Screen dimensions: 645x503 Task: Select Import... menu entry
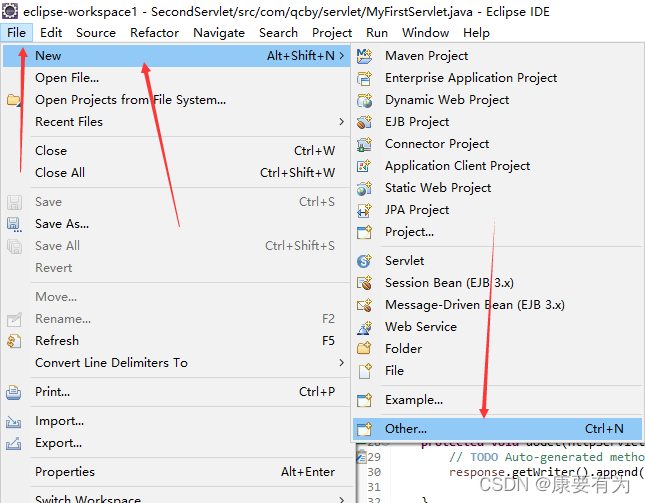(x=176, y=421)
